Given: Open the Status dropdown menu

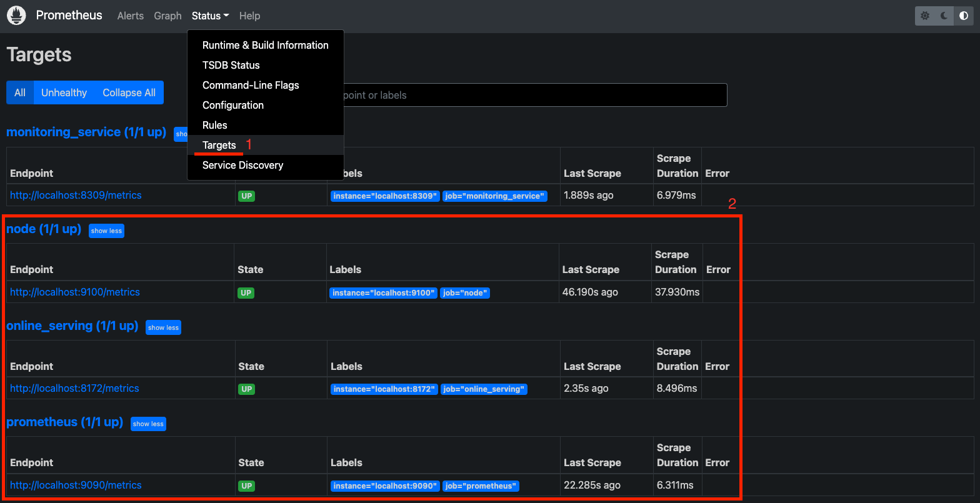Looking at the screenshot, I should [210, 16].
